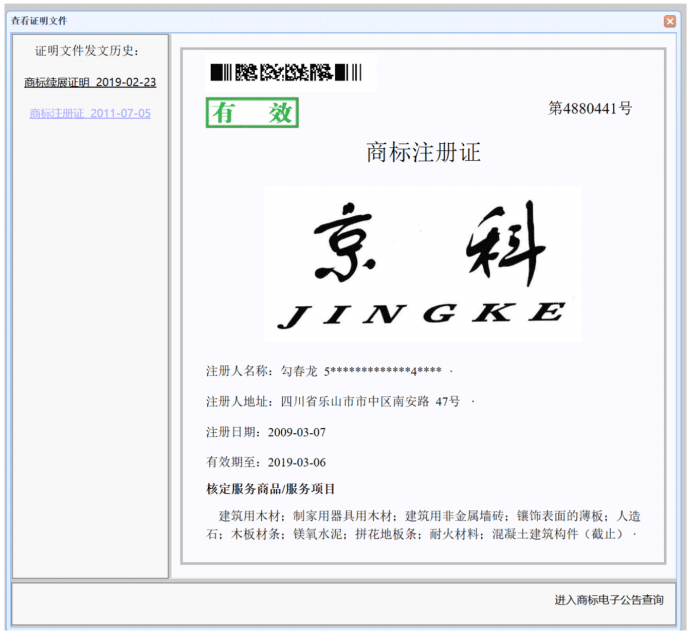Close the 查看证明文件 dialog window
The width and height of the screenshot is (690, 635).
(x=670, y=21)
